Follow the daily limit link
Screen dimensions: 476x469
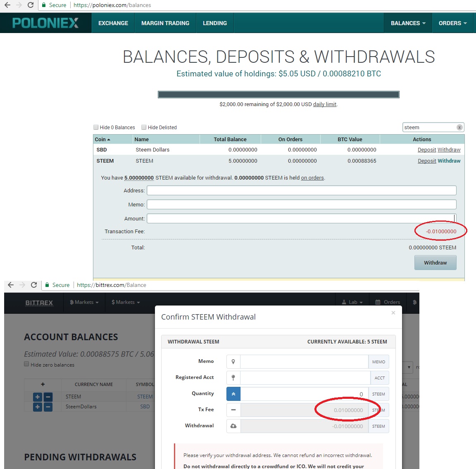(x=325, y=104)
